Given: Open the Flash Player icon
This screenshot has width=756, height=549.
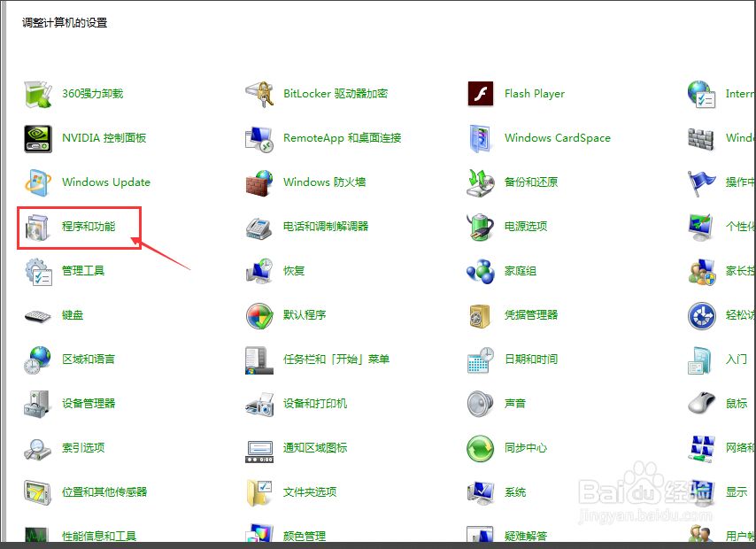Looking at the screenshot, I should (480, 94).
